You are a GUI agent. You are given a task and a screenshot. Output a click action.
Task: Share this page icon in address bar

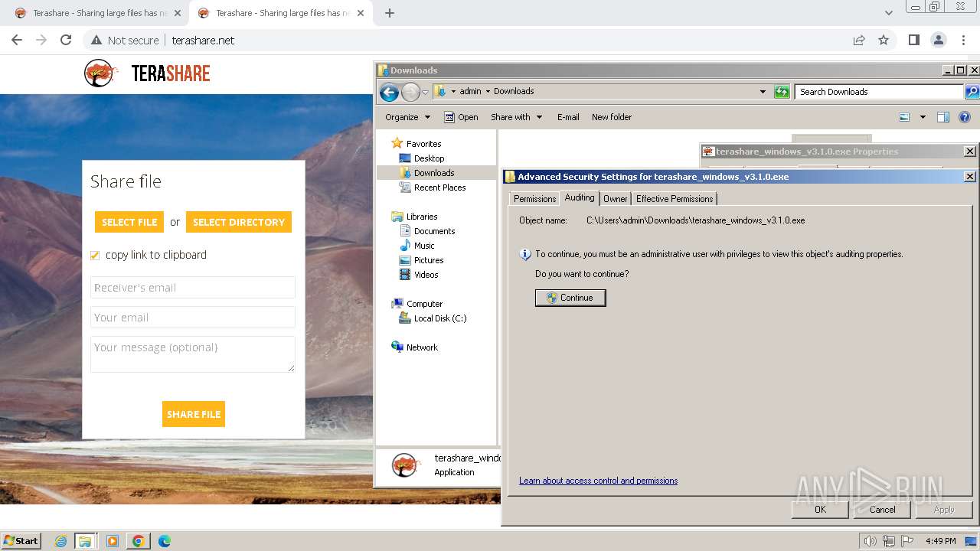(x=859, y=40)
